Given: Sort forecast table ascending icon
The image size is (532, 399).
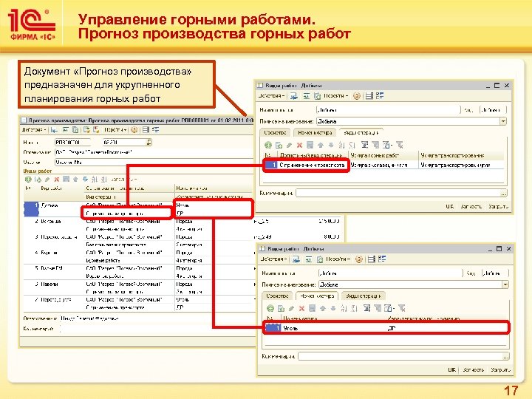Looking at the screenshot, I should 95,180.
